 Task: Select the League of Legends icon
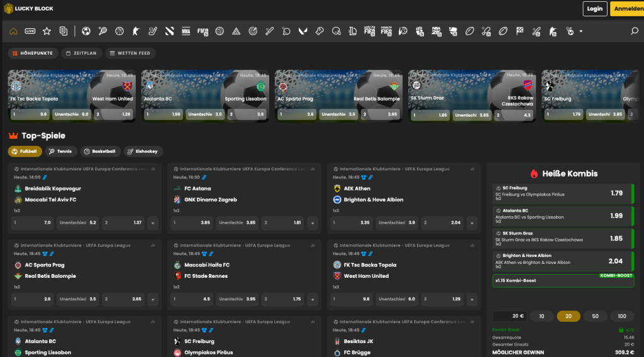(353, 31)
